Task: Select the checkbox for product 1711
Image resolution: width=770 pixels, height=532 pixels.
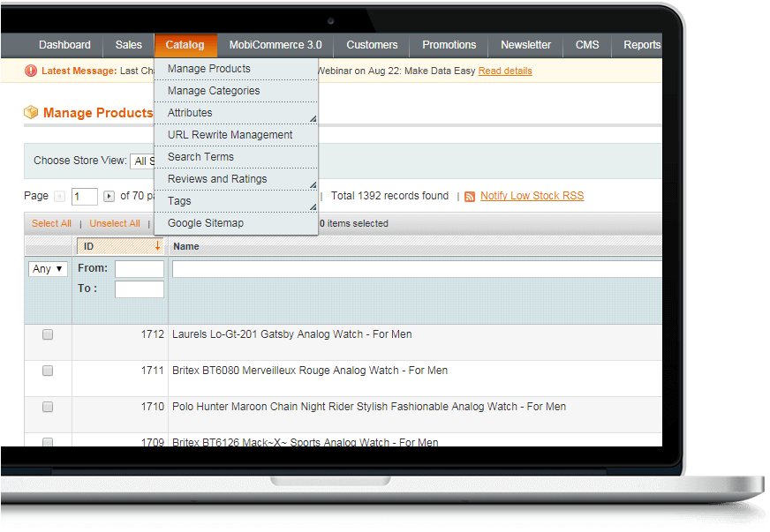Action: point(48,371)
